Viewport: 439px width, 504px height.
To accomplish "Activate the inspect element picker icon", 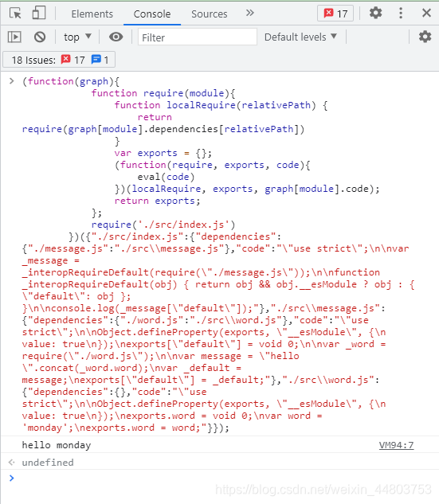I will 15,14.
